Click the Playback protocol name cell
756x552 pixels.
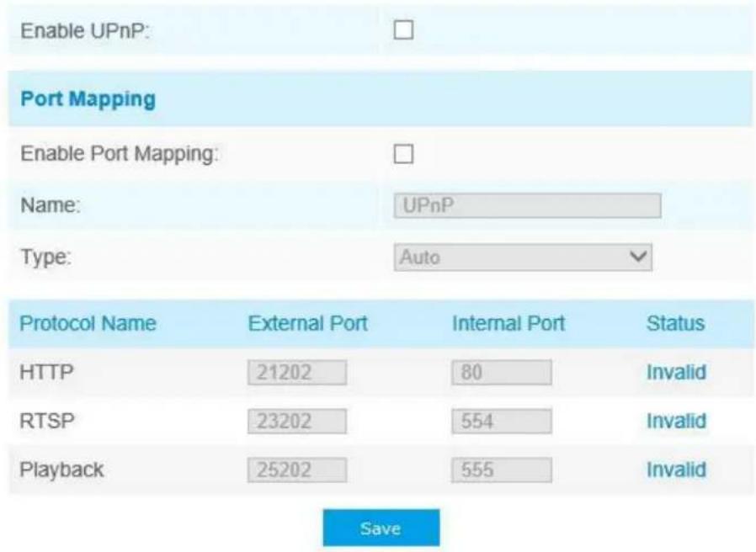[61, 470]
